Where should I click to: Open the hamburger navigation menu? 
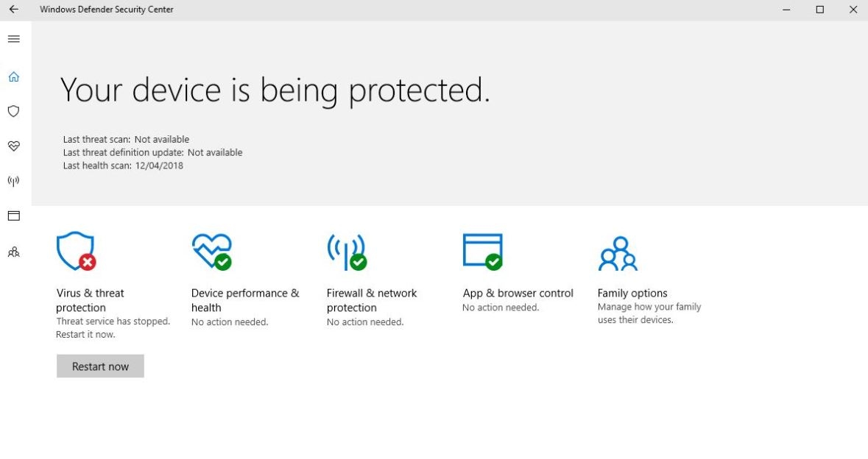click(x=13, y=38)
